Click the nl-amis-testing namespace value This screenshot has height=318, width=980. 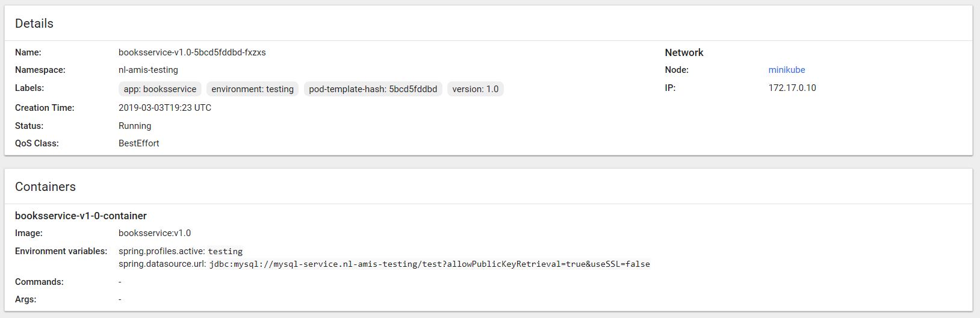148,70
